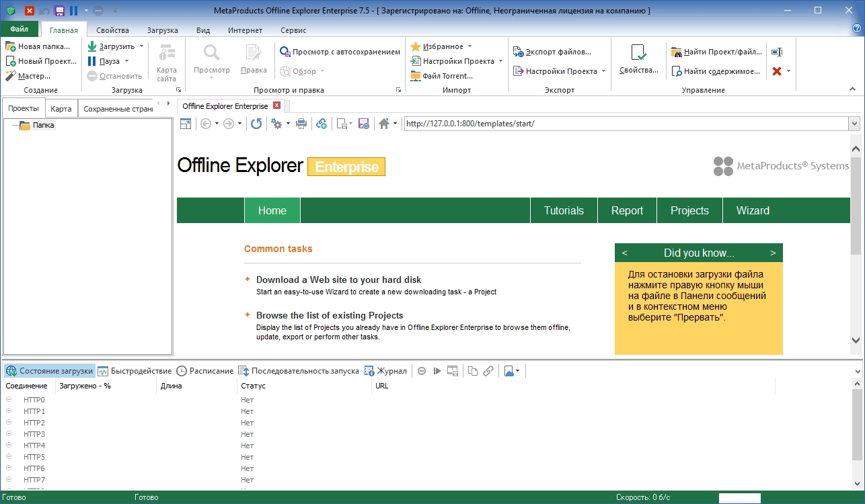Print the page with printer icon
The height and width of the screenshot is (504, 865).
302,124
